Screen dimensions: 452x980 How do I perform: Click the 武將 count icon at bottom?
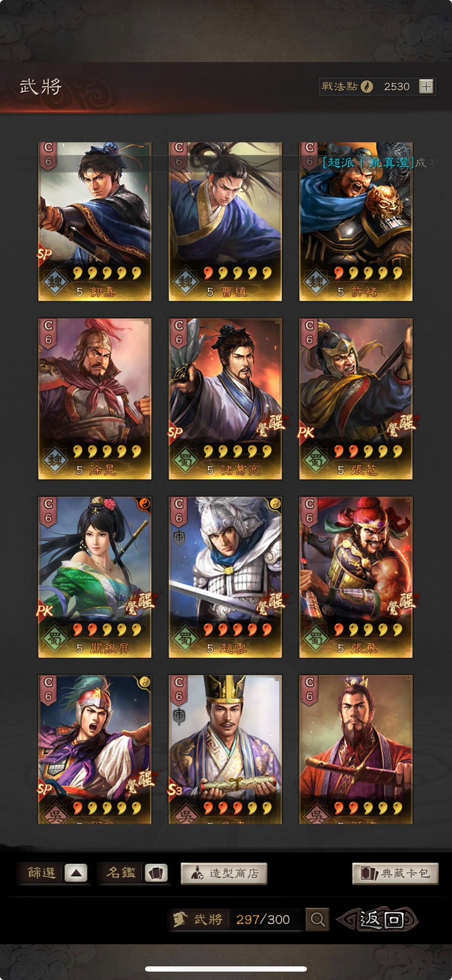pyautogui.click(x=180, y=920)
